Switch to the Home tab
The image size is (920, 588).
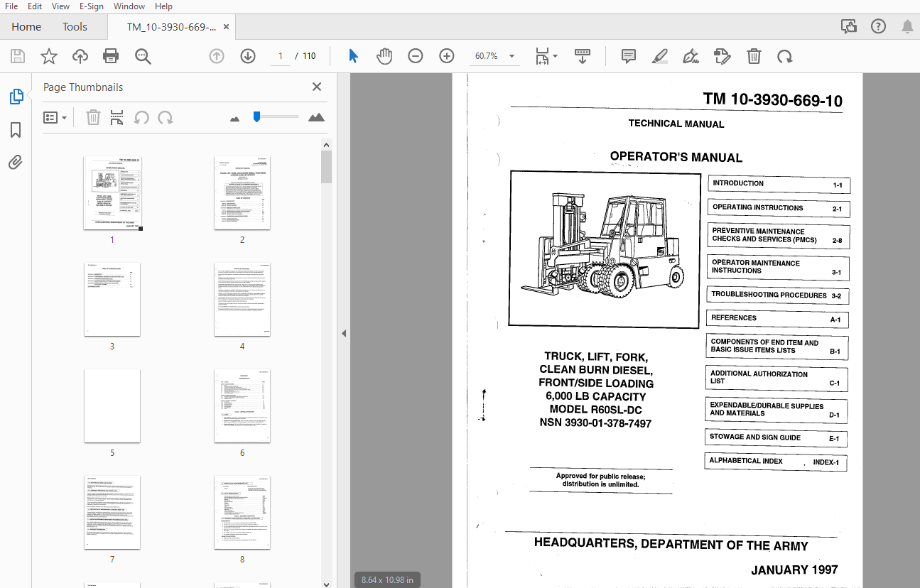pyautogui.click(x=26, y=27)
